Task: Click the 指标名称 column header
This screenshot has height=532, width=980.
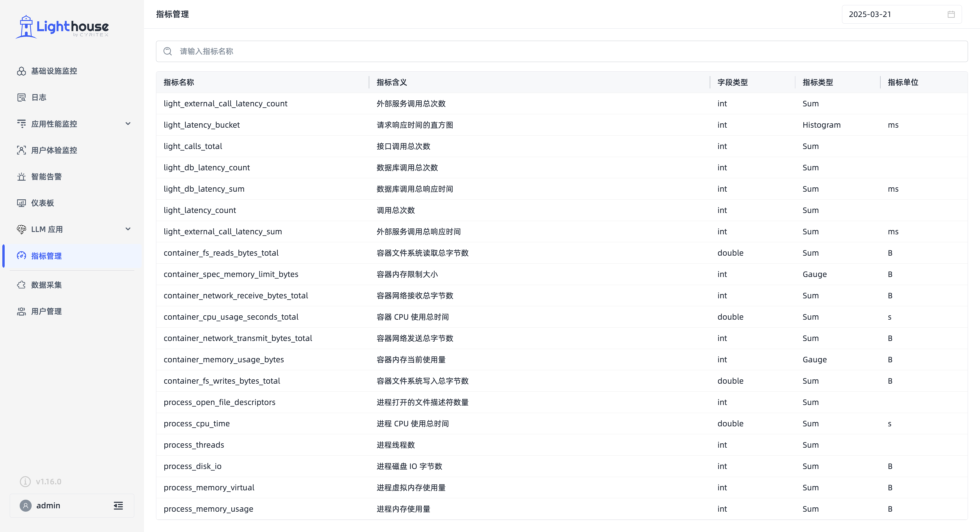Action: coord(179,82)
